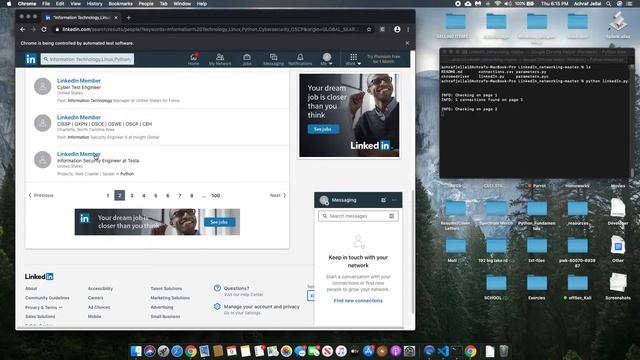Click LinkedIn logo in top nav bar

[31, 59]
